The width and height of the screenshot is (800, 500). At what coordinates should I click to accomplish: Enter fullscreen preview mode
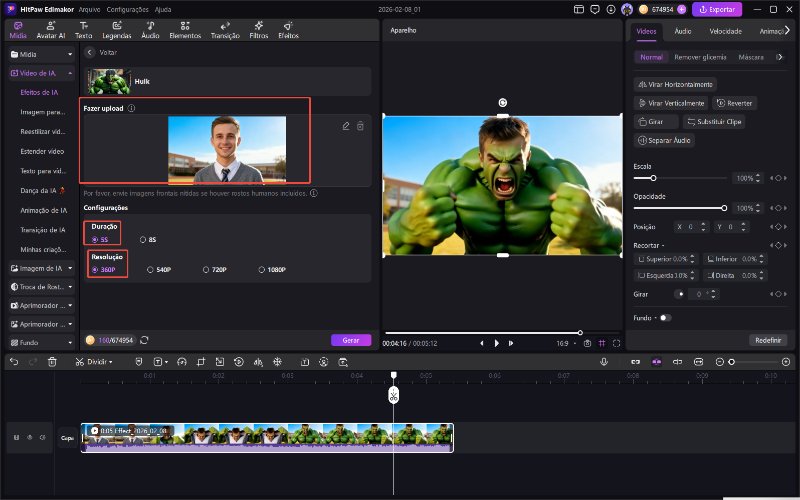[x=616, y=343]
